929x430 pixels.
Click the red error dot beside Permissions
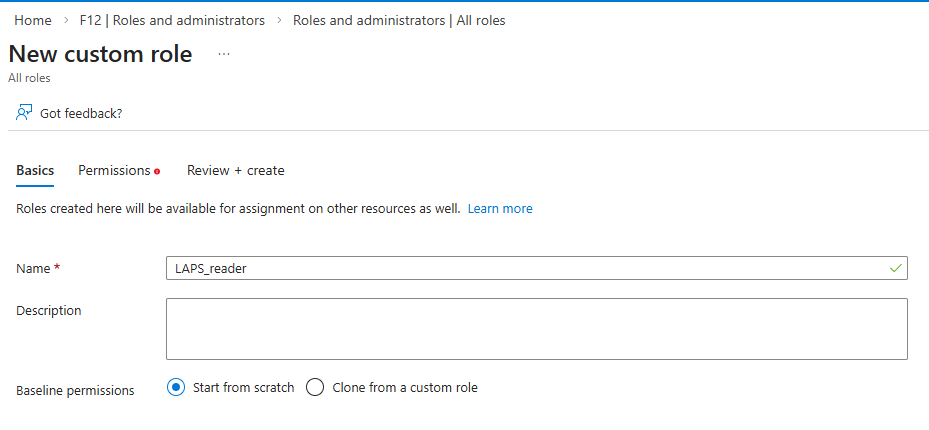tap(157, 172)
